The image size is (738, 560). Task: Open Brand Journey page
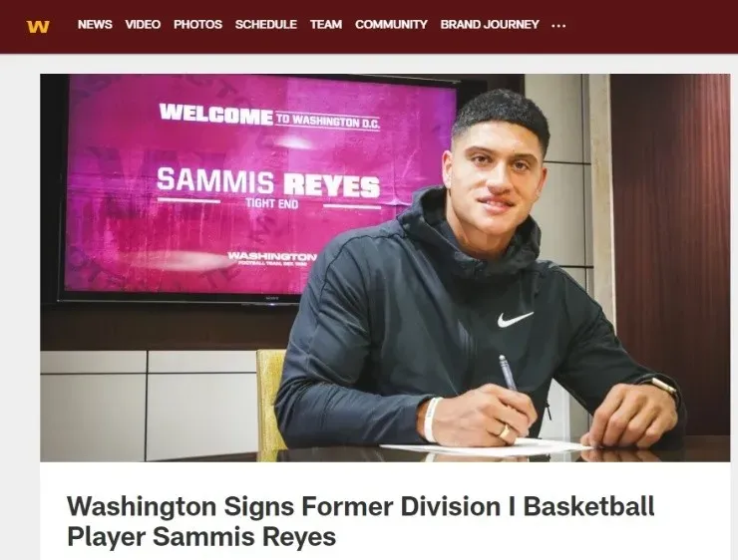[490, 25]
